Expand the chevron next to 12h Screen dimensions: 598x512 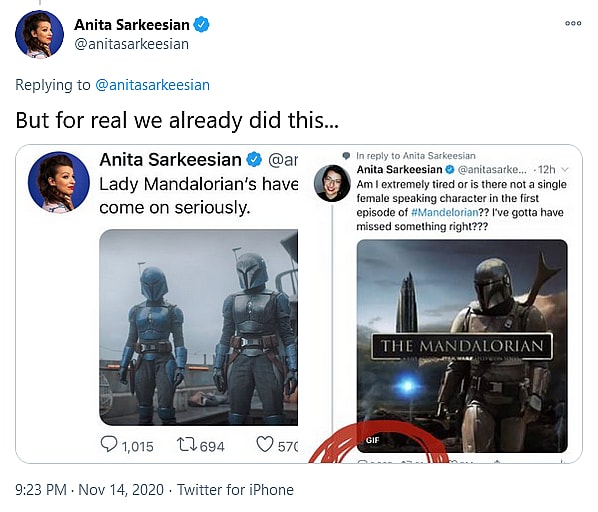(x=565, y=169)
